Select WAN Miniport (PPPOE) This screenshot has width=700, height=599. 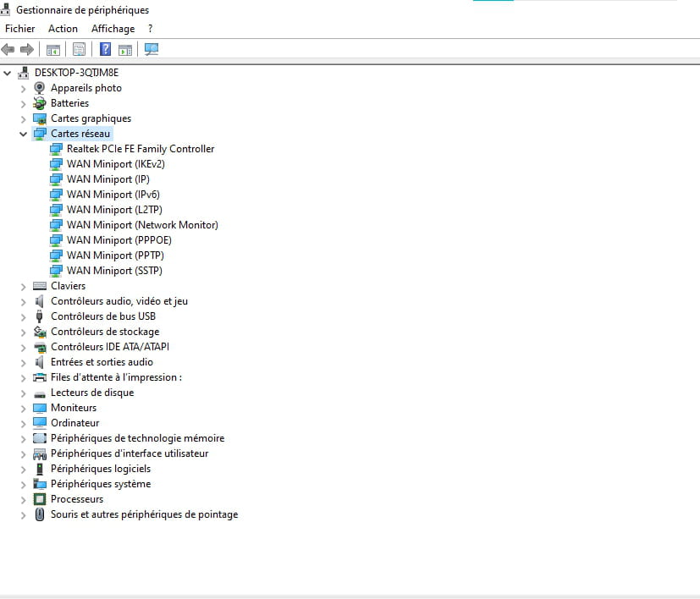pyautogui.click(x=119, y=240)
